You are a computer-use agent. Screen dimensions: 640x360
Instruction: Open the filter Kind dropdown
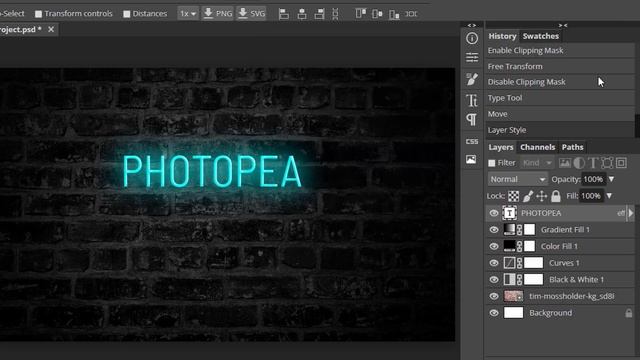point(537,163)
